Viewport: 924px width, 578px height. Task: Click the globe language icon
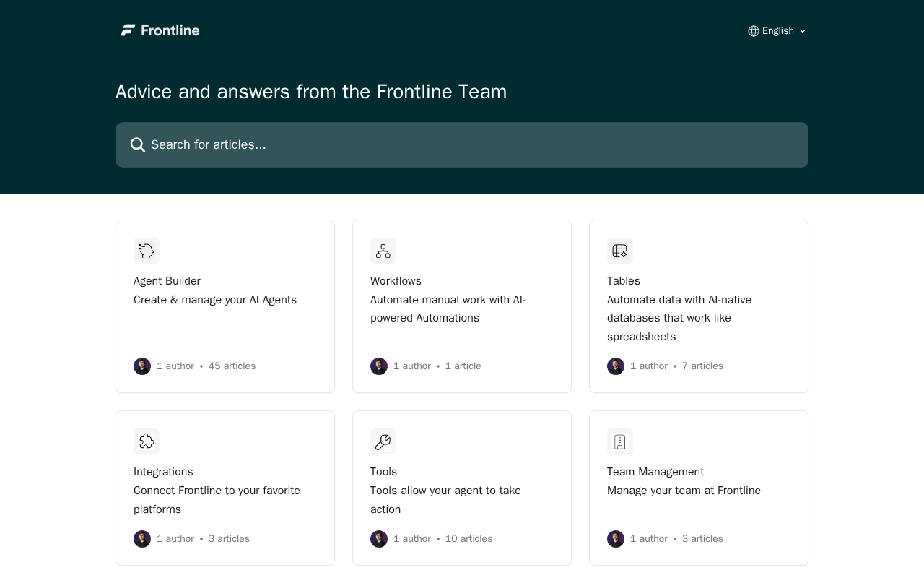[754, 31]
